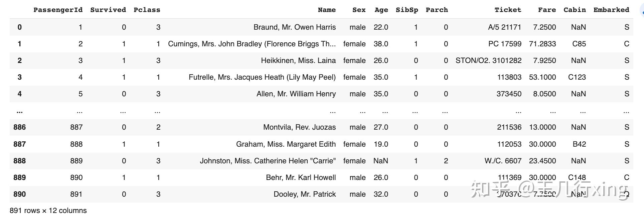
Task: Select the Pclass column header
Action: [x=147, y=10]
